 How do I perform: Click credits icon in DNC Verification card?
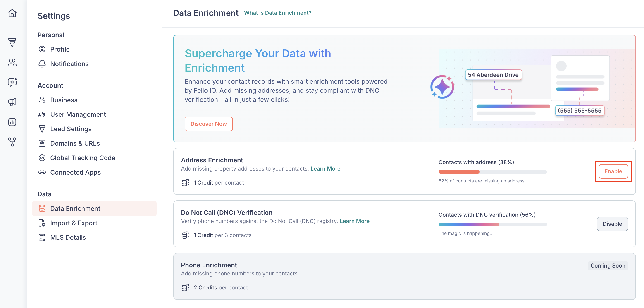tap(186, 235)
